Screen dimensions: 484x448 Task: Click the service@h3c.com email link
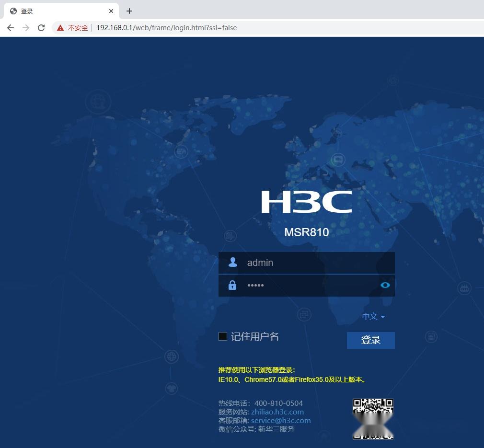(x=280, y=420)
